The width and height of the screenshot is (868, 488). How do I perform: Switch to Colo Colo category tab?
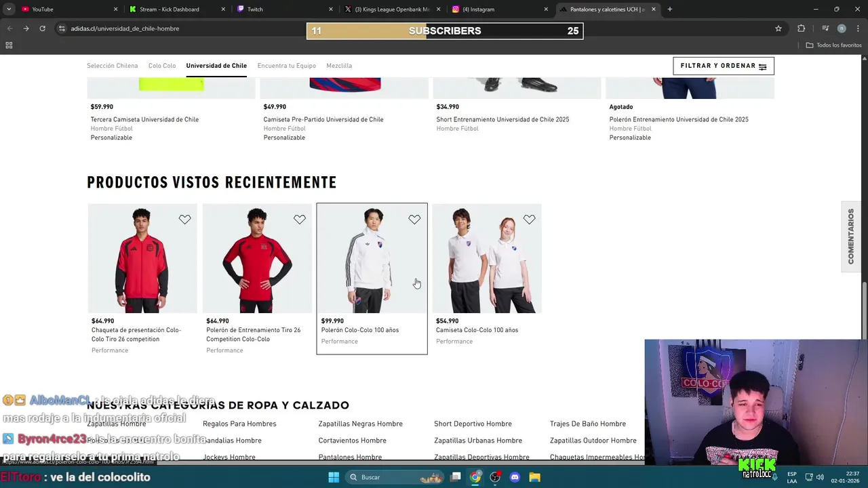tap(162, 66)
